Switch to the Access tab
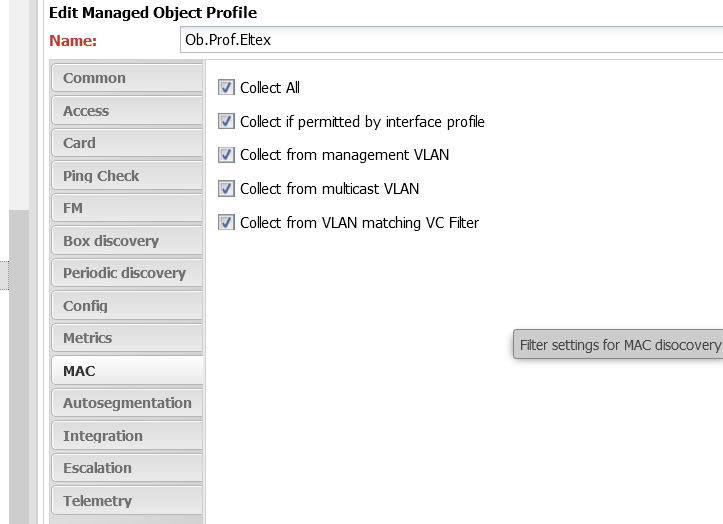Screen dimensions: 723x524 pos(127,111)
